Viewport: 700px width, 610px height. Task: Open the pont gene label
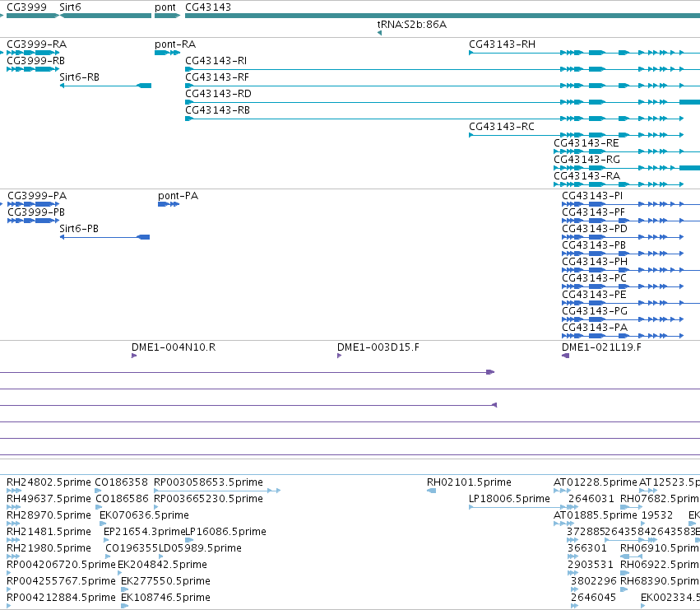click(165, 7)
